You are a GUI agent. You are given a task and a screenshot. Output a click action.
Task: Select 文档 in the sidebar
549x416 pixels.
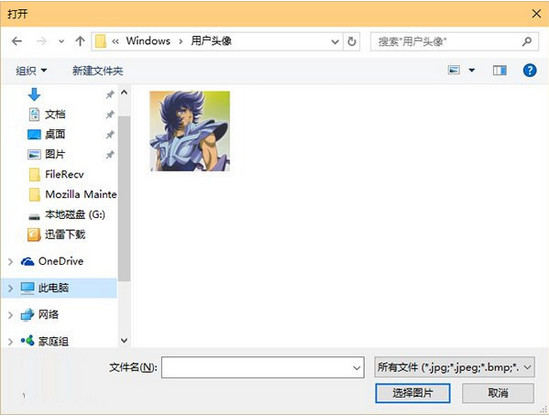click(55, 115)
